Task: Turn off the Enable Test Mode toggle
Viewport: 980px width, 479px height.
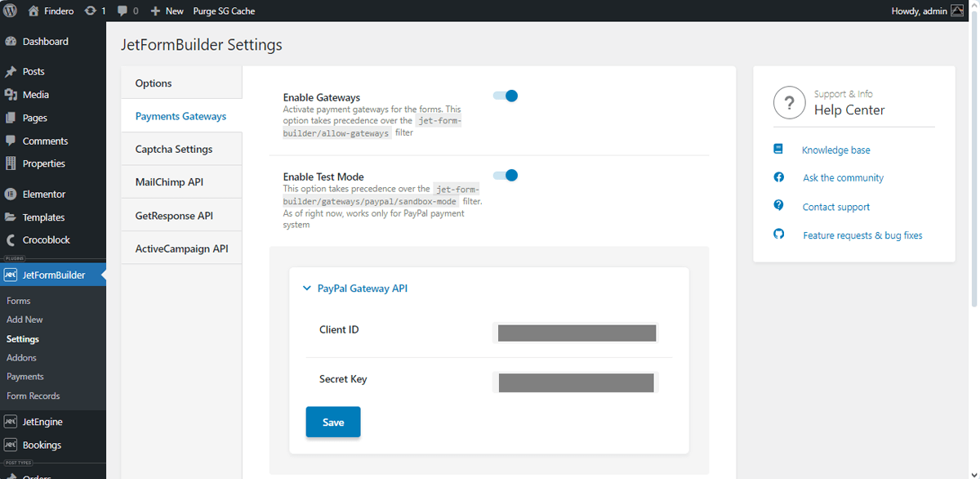Action: coord(506,175)
